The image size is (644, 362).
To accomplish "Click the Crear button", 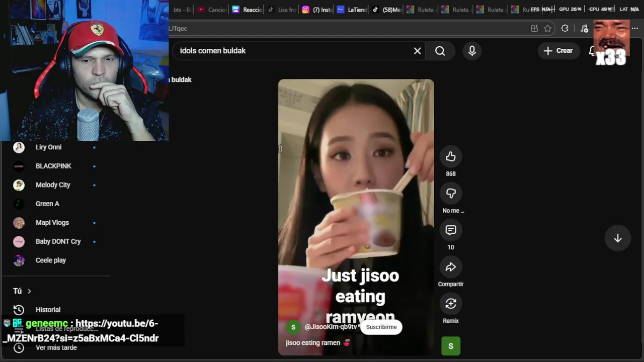I will [558, 51].
